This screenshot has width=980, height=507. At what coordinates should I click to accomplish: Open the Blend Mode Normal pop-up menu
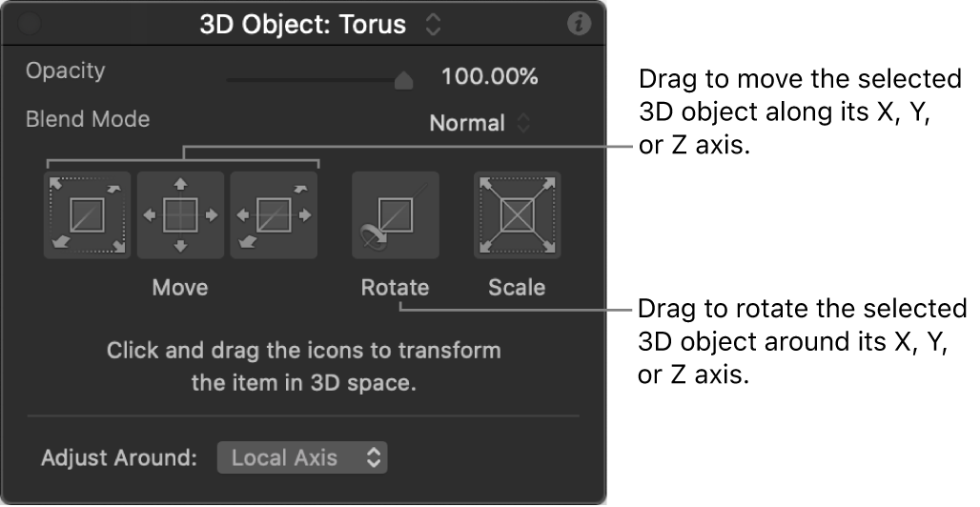click(x=480, y=123)
